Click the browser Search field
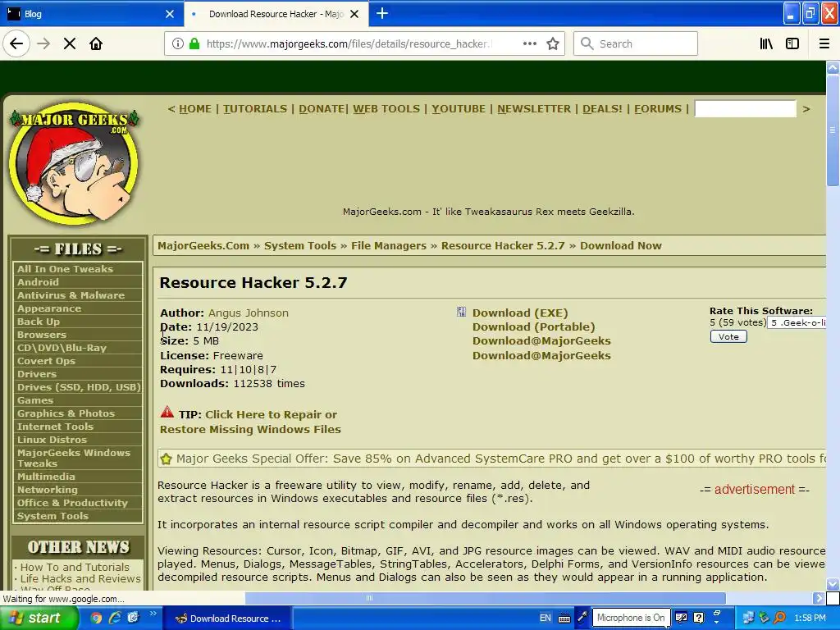Image resolution: width=840 pixels, height=630 pixels. [x=636, y=43]
